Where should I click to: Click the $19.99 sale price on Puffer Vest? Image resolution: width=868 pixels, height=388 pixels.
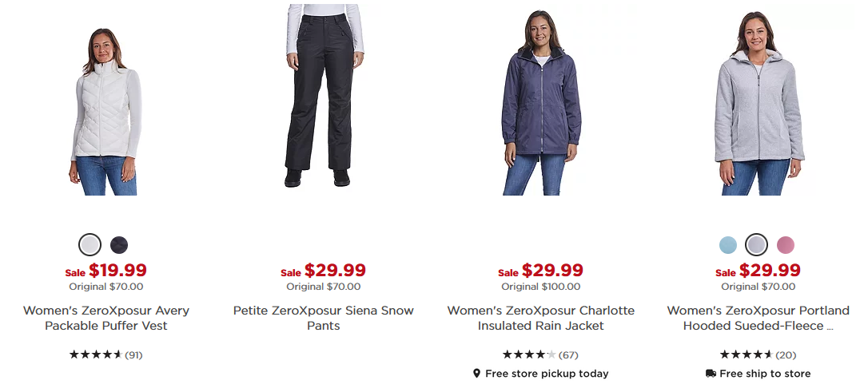pyautogui.click(x=118, y=271)
